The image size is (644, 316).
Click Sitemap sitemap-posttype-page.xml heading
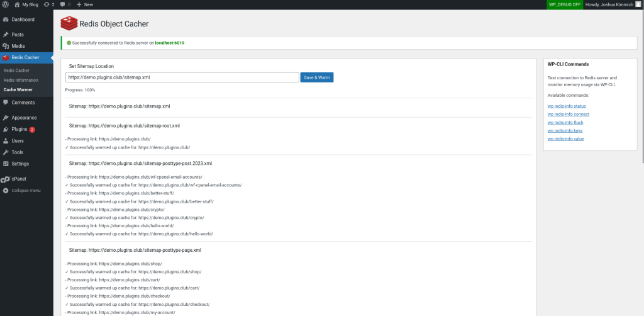[135, 250]
